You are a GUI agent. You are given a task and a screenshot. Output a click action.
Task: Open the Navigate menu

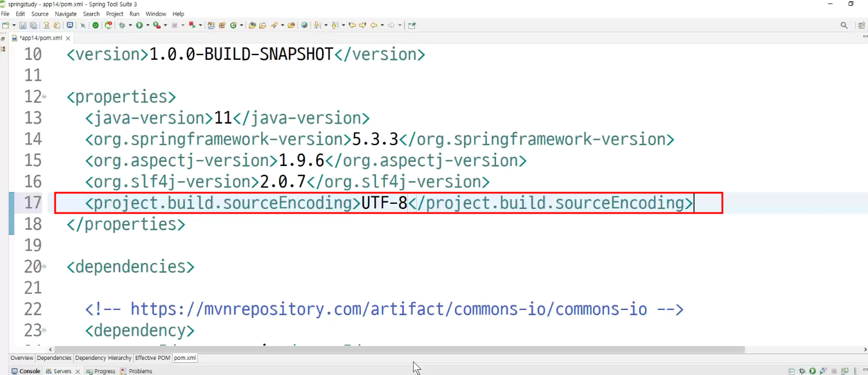[66, 14]
